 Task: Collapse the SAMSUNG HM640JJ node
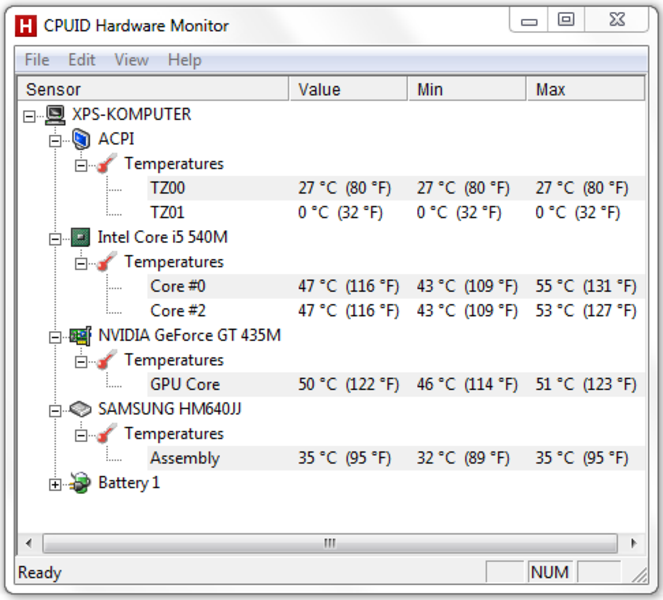(x=55, y=411)
